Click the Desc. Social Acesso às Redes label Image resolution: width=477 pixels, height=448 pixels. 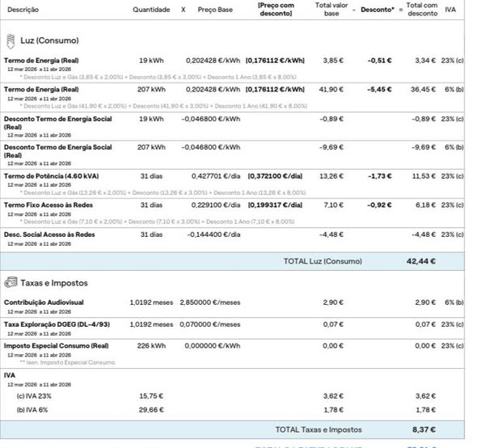(x=49, y=235)
